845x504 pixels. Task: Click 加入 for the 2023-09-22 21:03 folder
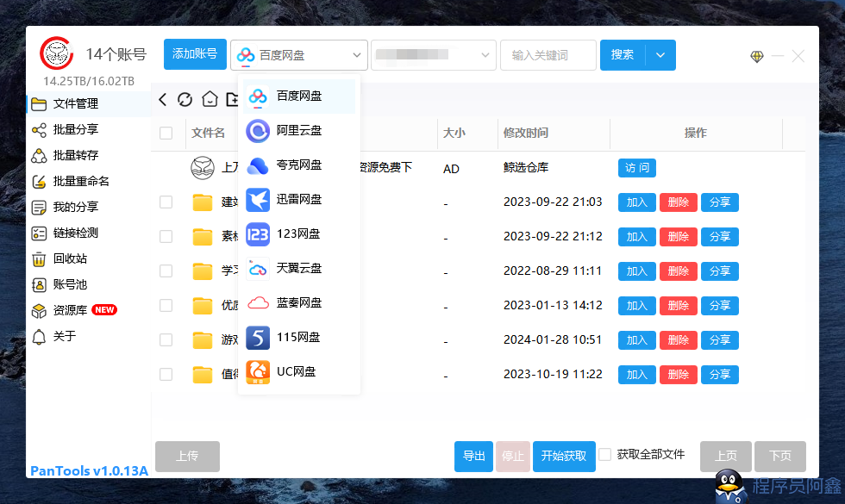(x=637, y=202)
